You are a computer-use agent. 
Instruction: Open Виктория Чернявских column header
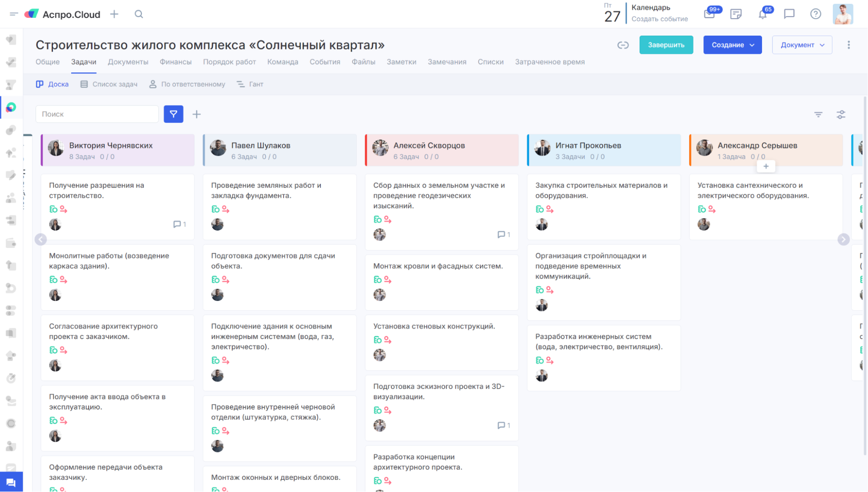(118, 150)
